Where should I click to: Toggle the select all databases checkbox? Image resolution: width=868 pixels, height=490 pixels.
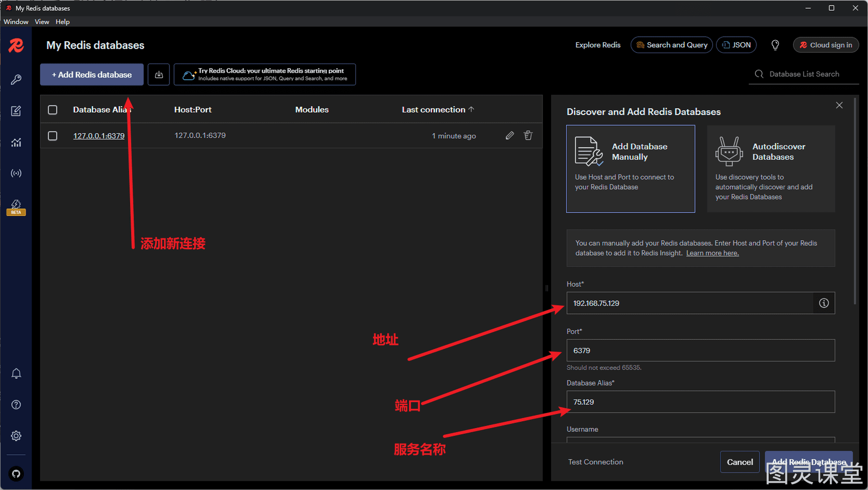[53, 109]
